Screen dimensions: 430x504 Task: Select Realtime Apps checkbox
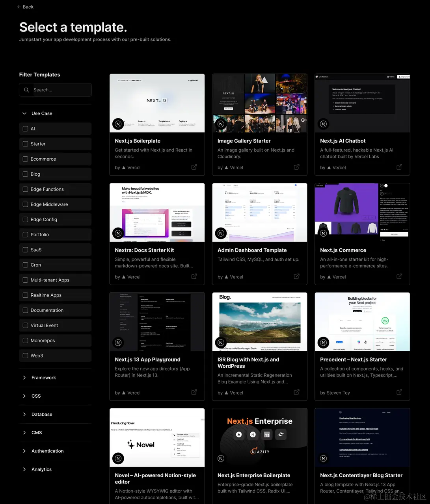coord(26,295)
